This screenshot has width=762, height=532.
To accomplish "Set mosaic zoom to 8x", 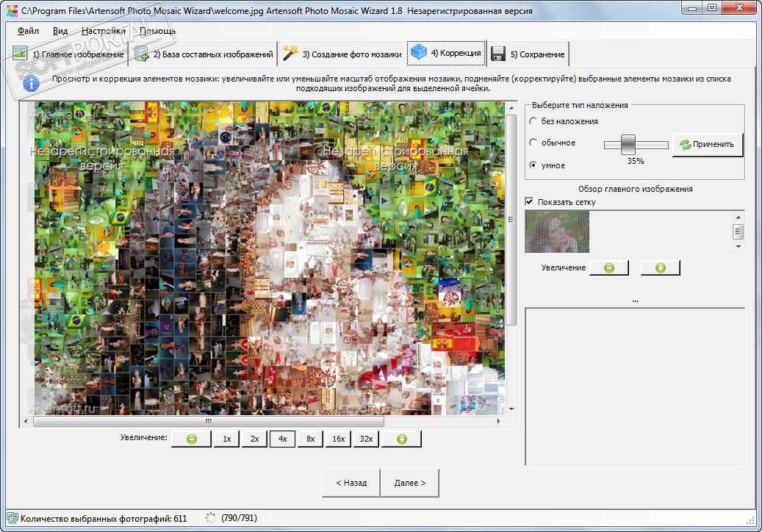I will (311, 439).
